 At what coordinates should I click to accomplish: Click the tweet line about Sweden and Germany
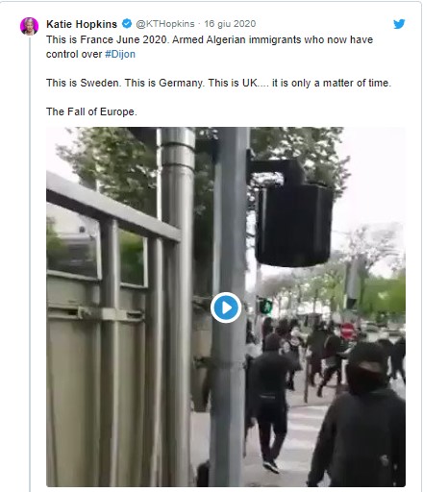[218, 83]
